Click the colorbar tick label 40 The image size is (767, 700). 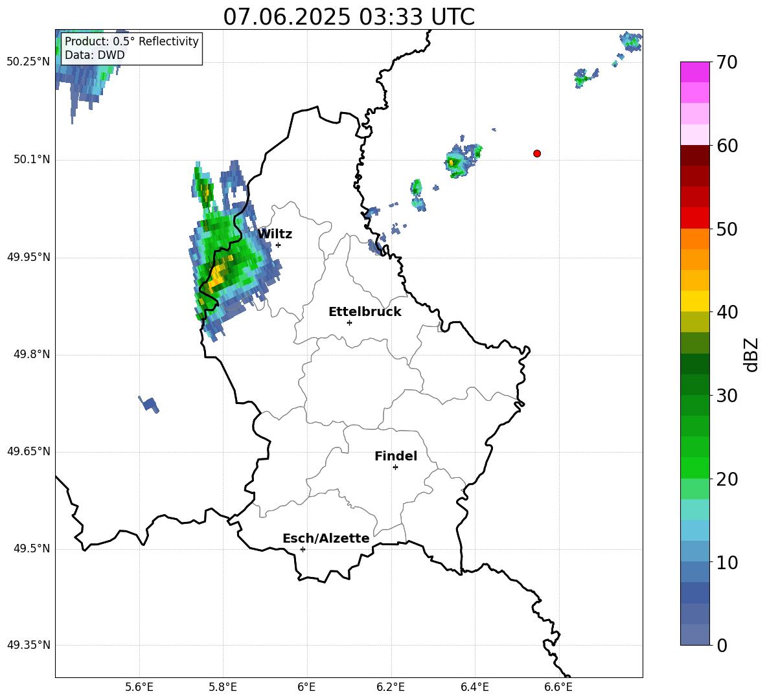pyautogui.click(x=727, y=312)
